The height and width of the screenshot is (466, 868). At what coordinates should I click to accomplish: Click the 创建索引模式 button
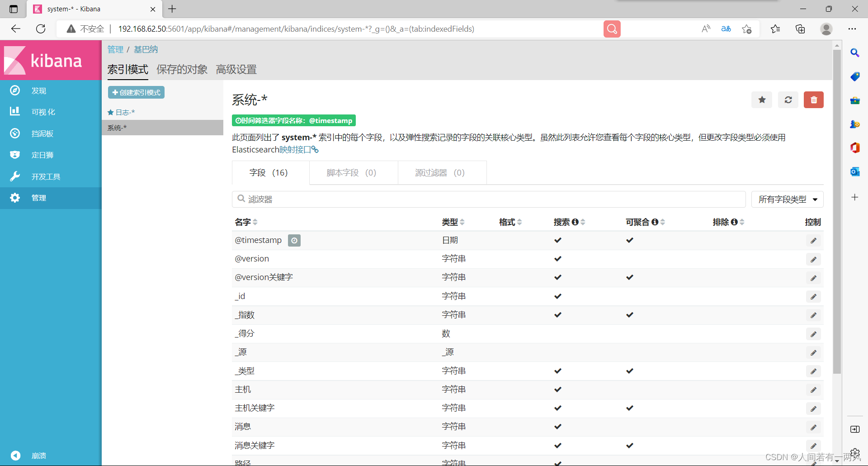tap(136, 92)
